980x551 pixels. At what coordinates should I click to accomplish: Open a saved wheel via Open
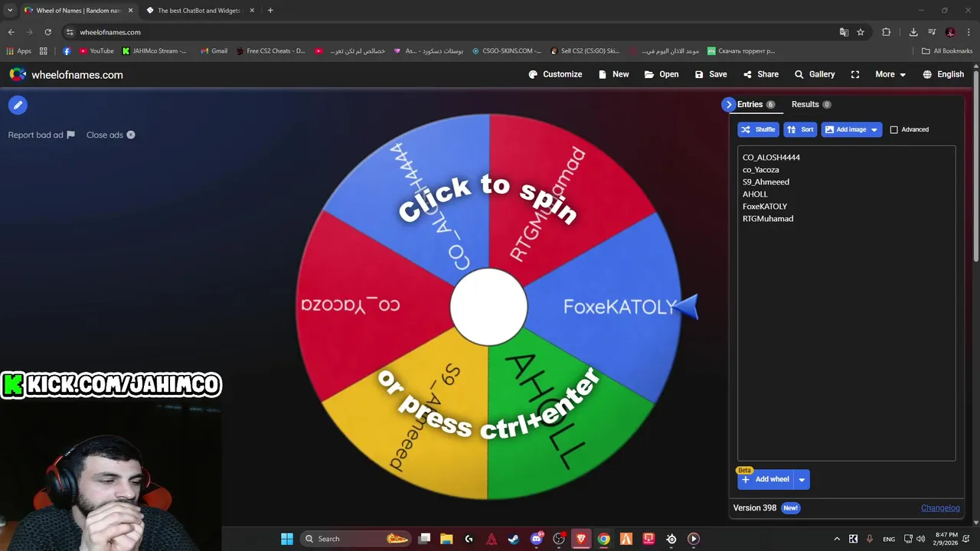[661, 74]
